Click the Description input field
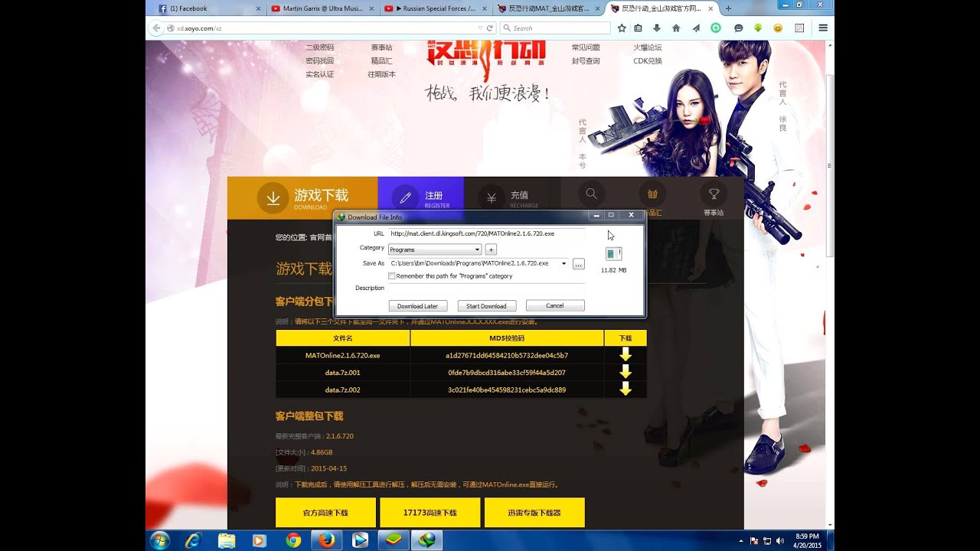This screenshot has width=980, height=551. pyautogui.click(x=486, y=289)
